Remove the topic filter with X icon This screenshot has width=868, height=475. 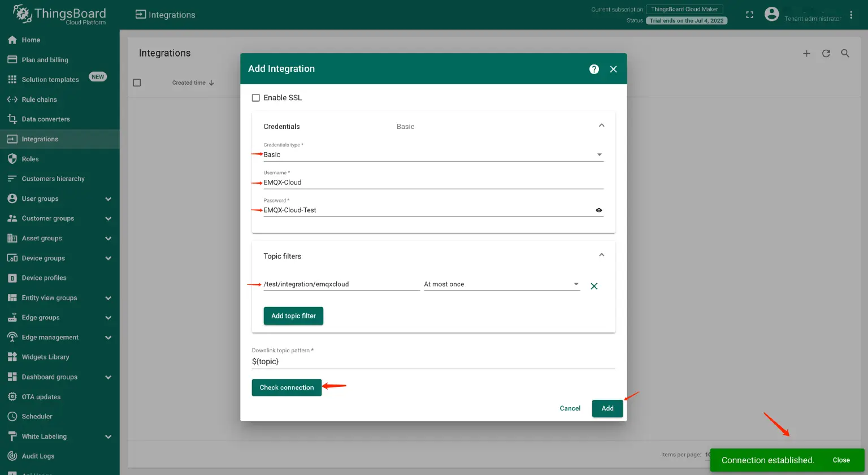[x=594, y=286]
